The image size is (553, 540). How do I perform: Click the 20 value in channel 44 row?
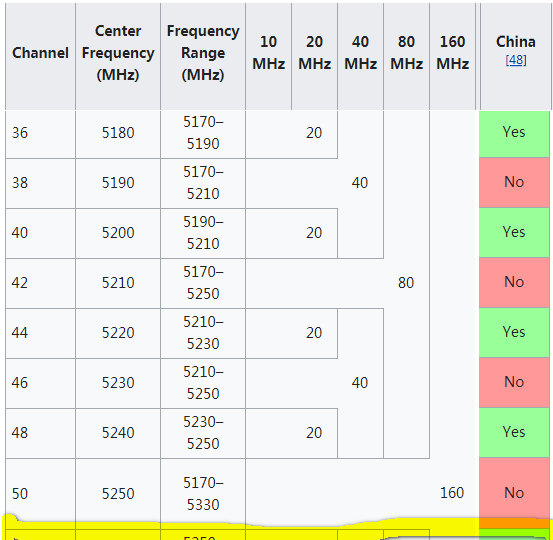click(x=314, y=333)
